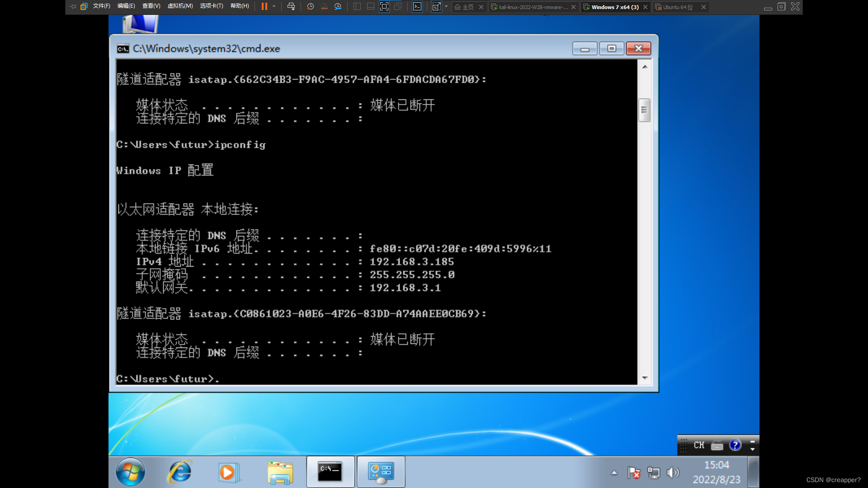Open the virtual machine console view
This screenshot has height=488, width=868.
(x=417, y=7)
